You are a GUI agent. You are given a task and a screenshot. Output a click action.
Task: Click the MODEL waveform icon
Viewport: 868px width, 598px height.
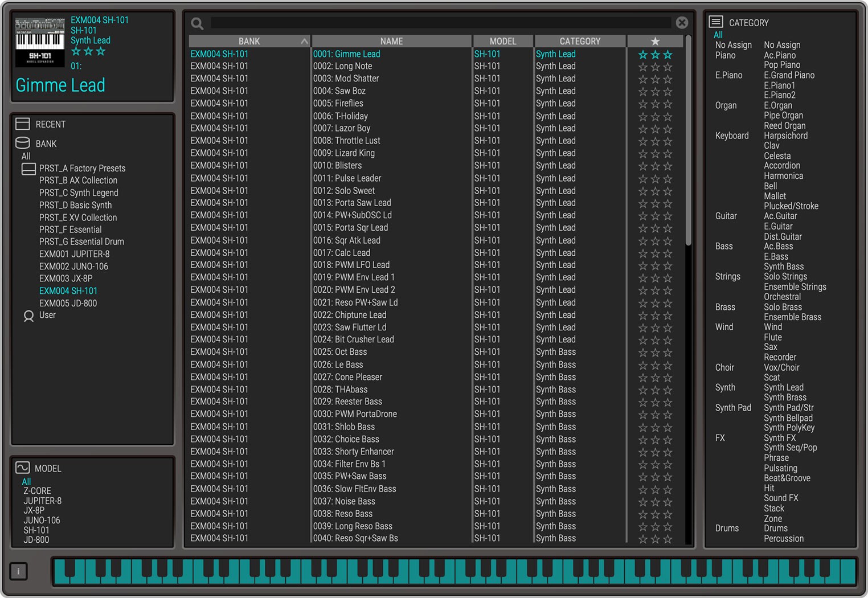click(23, 468)
